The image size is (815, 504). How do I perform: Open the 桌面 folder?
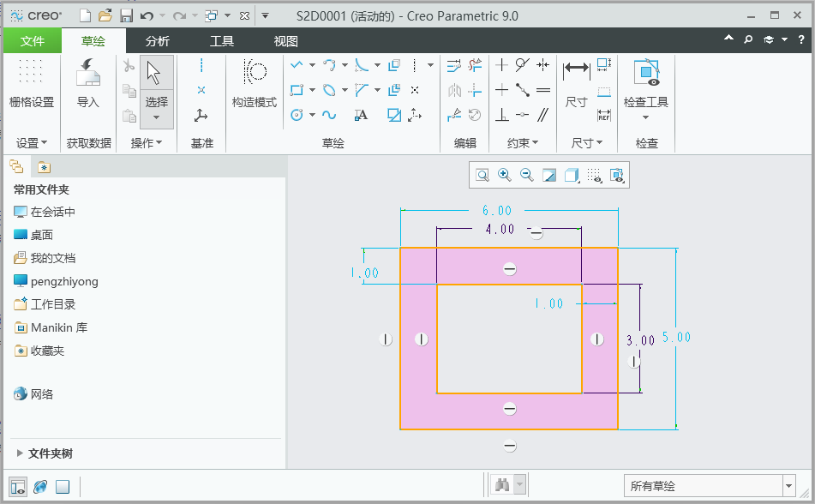(33, 235)
